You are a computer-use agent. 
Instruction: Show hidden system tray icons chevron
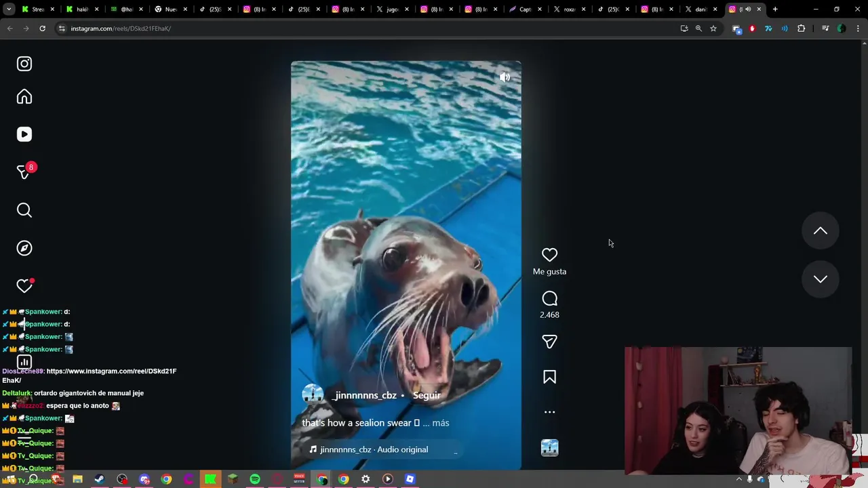(x=739, y=479)
